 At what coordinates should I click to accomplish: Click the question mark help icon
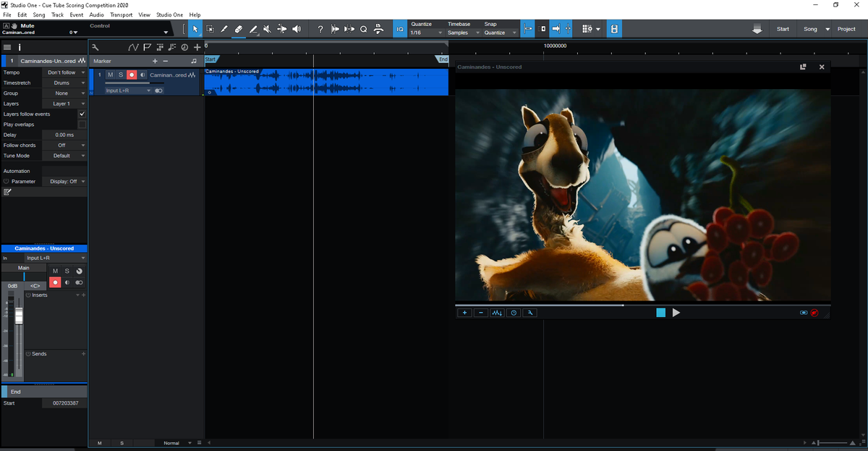(320, 29)
